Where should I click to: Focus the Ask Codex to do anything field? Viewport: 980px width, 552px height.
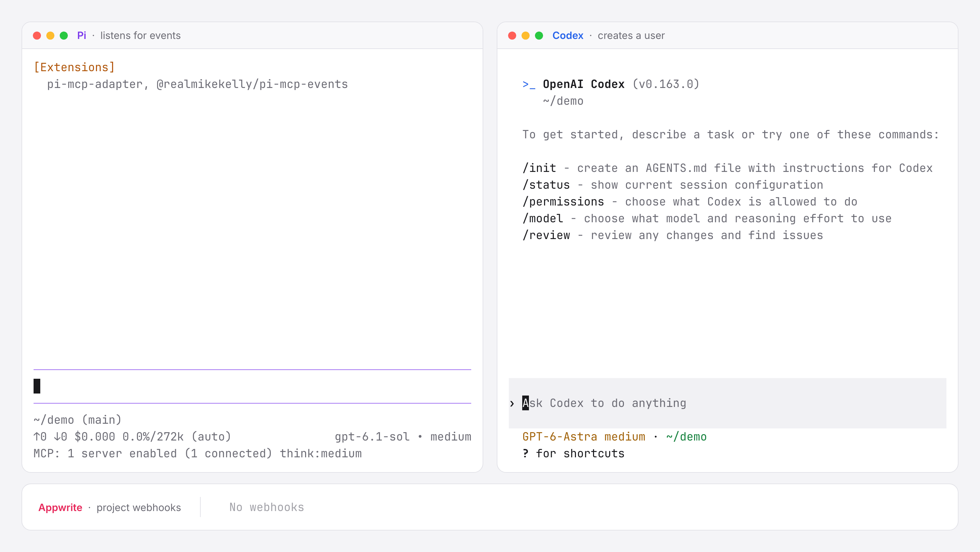tap(727, 403)
